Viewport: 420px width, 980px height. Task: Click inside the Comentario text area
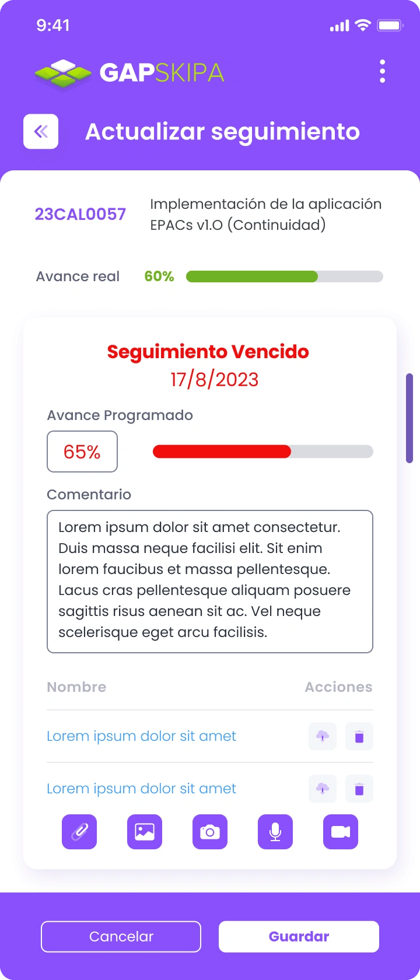pyautogui.click(x=210, y=582)
